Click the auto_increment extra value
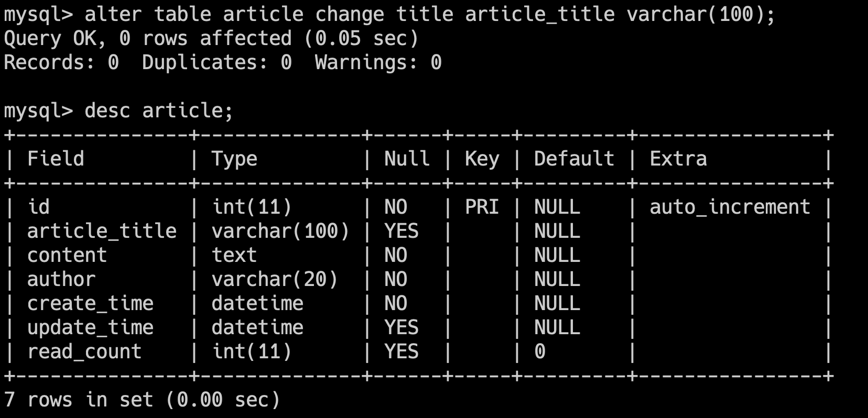Viewport: 868px width, 418px height. [x=730, y=207]
